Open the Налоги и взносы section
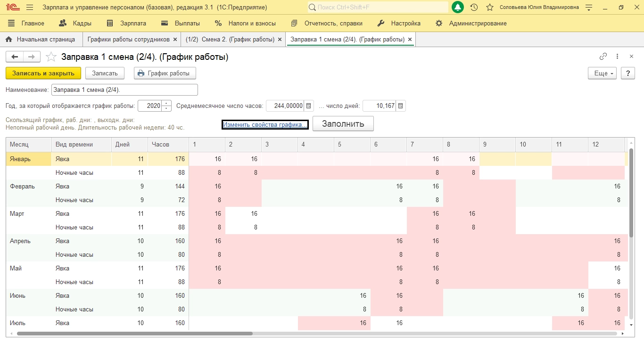The width and height of the screenshot is (644, 343). 245,23
